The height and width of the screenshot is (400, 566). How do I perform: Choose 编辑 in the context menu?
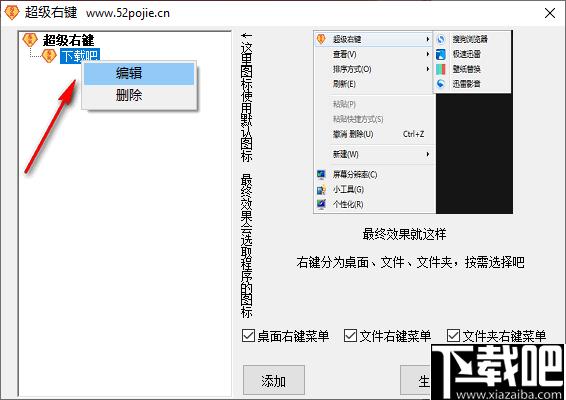tap(139, 73)
